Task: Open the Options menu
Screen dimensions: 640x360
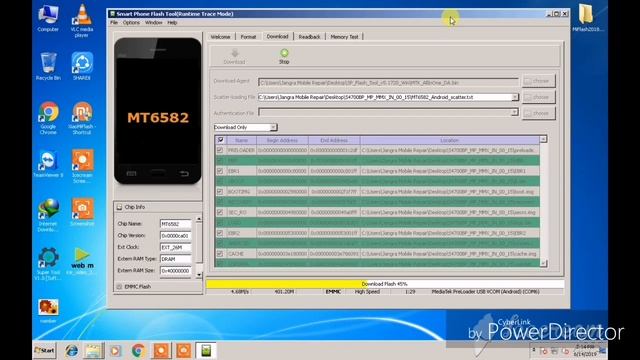Action: coord(131,23)
